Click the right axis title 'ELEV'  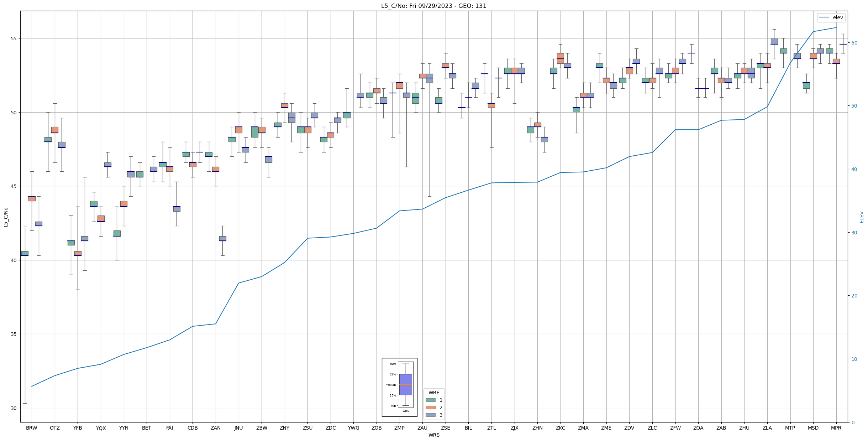click(x=862, y=217)
